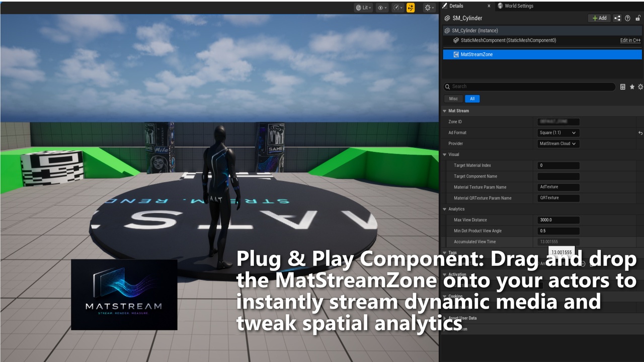Viewport: 644px width, 362px height.
Task: Click the QRTexture param name field
Action: coord(558,198)
